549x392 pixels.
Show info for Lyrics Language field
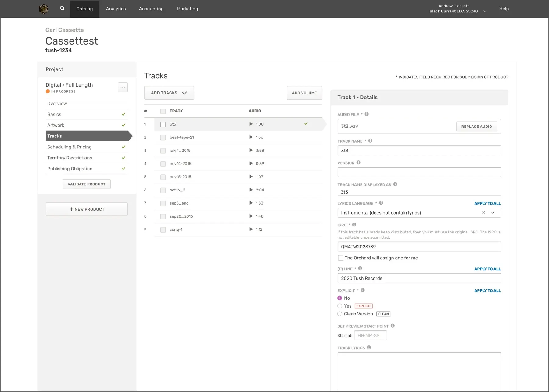pyautogui.click(x=381, y=203)
